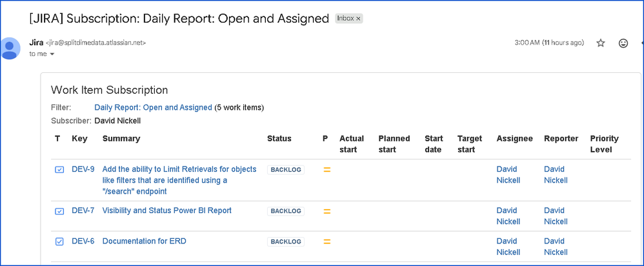Click the DEV-7 medium priority icon
This screenshot has height=266, width=644.
[x=327, y=211]
